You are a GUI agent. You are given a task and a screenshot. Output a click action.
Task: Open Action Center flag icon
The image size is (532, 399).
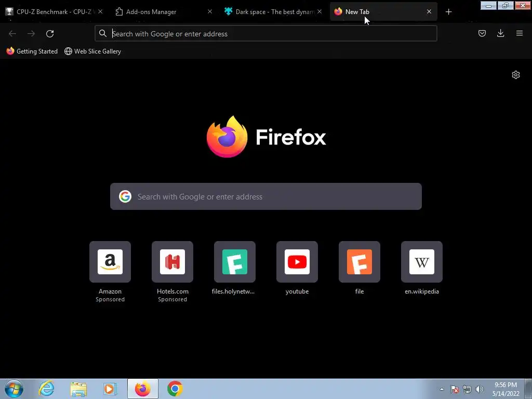[454, 389]
